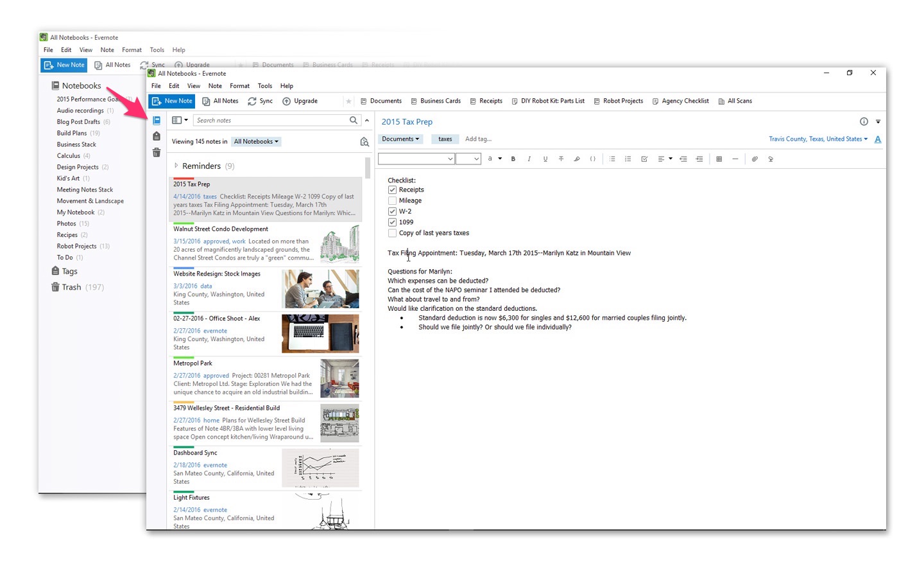Image resolution: width=924 pixels, height=578 pixels.
Task: Open the note list view options dropdown
Action: click(x=180, y=120)
